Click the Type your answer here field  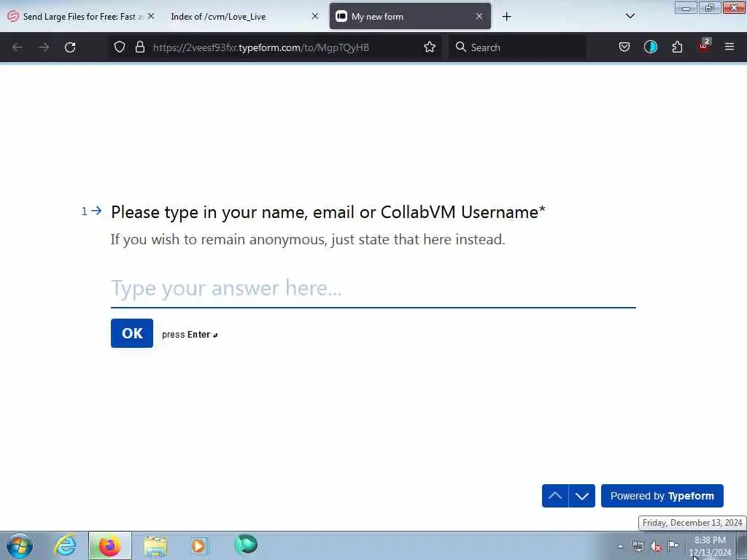tap(373, 288)
